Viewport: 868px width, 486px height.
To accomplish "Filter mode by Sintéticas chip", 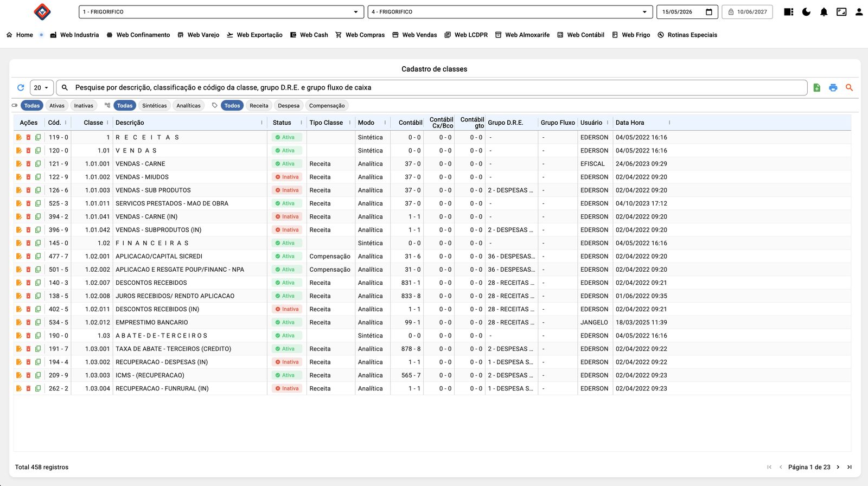I will 155,106.
